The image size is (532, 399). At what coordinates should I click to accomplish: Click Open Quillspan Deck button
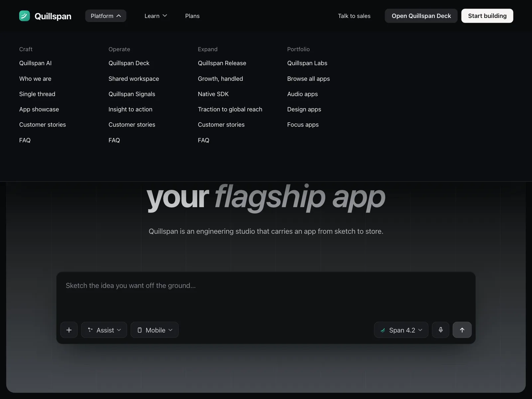tap(421, 16)
